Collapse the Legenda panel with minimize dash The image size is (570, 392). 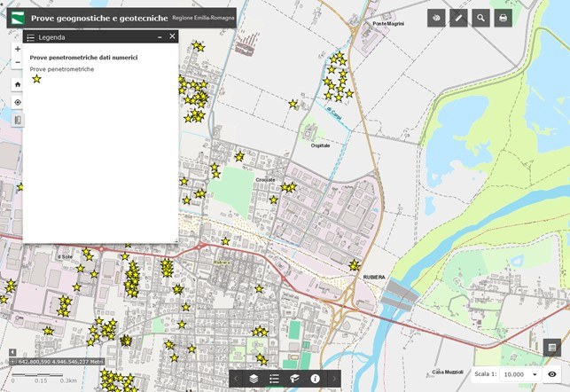(x=160, y=37)
